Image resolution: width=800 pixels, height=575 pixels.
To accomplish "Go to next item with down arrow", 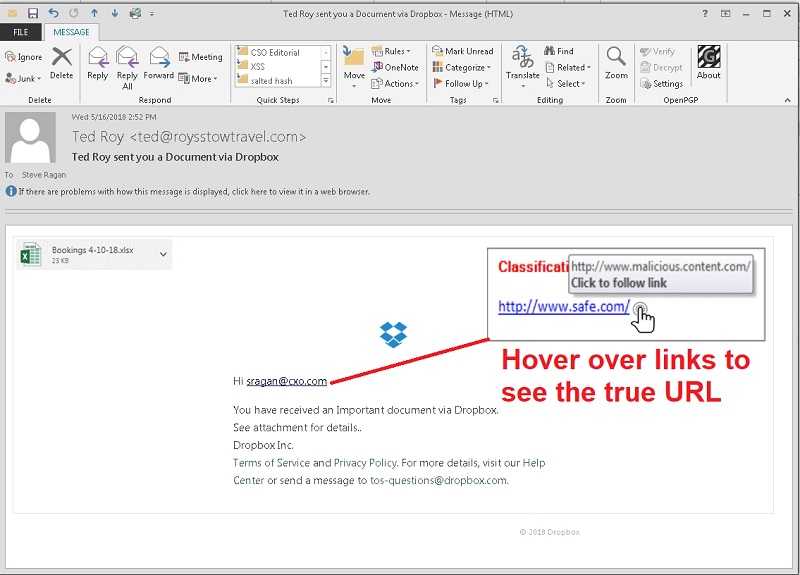I will [114, 14].
